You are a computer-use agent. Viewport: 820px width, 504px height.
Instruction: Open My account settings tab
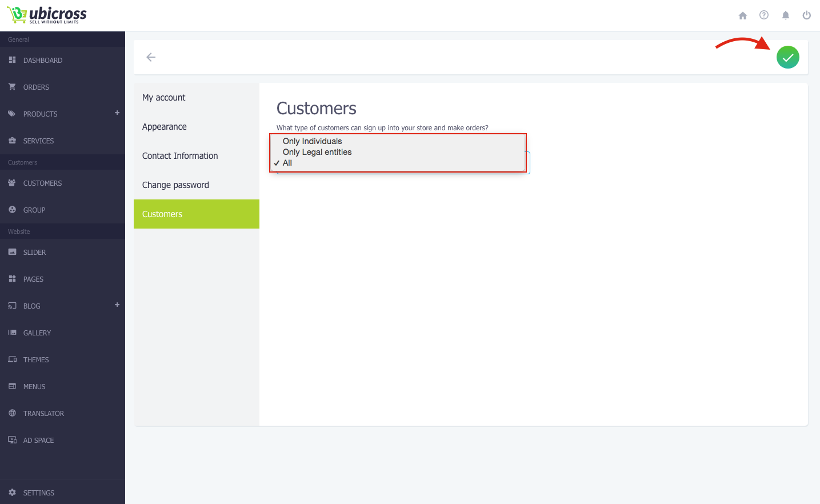(197, 98)
